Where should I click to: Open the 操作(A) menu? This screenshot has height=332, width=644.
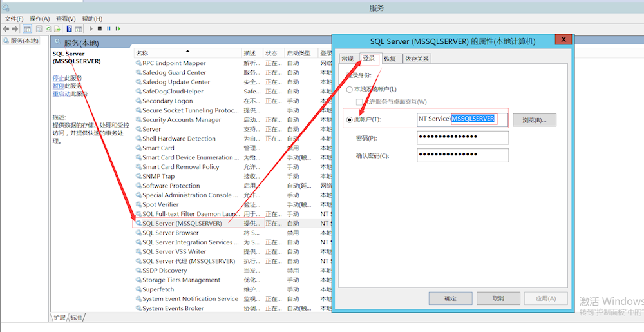point(39,19)
